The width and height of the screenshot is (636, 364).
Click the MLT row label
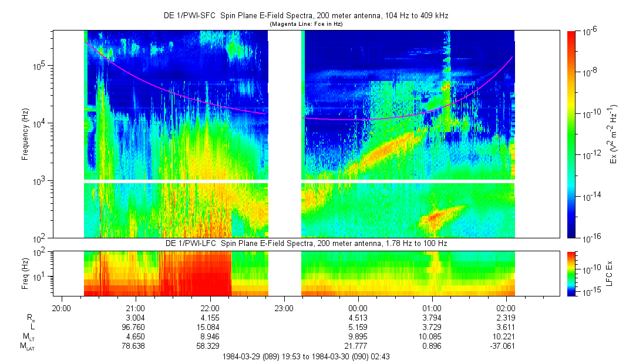[x=26, y=337]
